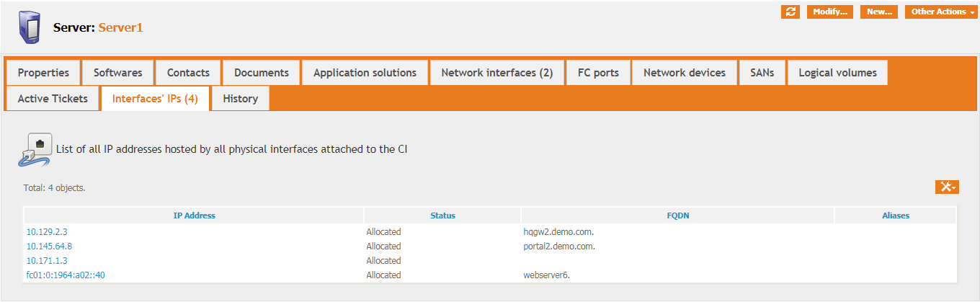
Task: Open IP address 10.145.64.8 link
Action: click(x=49, y=247)
